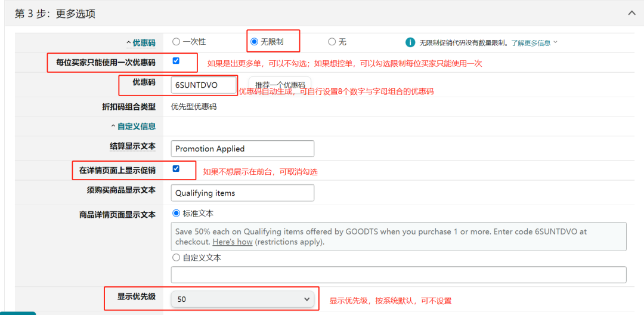This screenshot has height=315, width=644.
Task: Select the 标准文本 radio option
Action: tap(176, 213)
